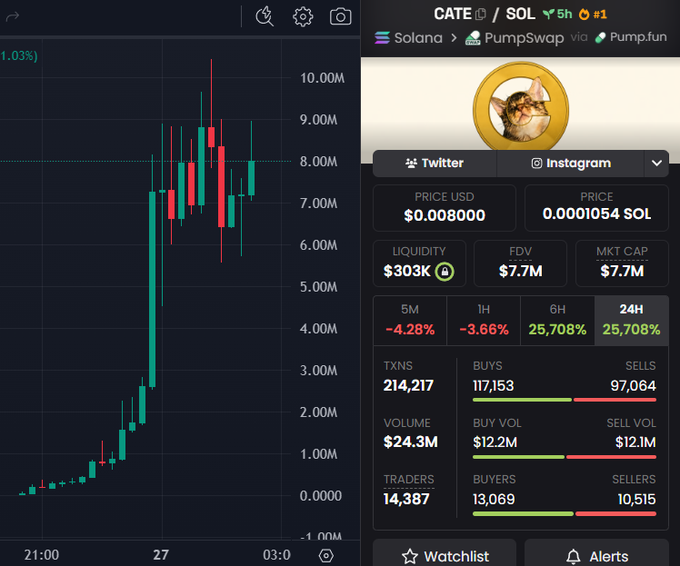Open Alerts for this token

[x=597, y=553]
